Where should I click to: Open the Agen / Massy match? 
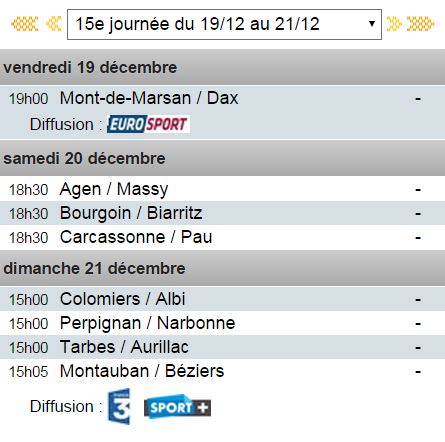tap(114, 189)
